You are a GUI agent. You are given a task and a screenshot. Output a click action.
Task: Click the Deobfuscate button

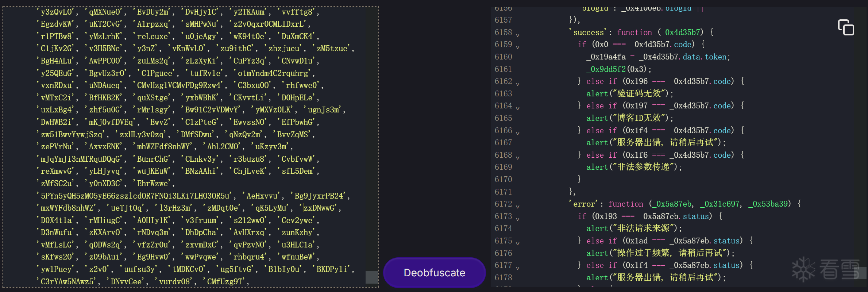point(434,273)
